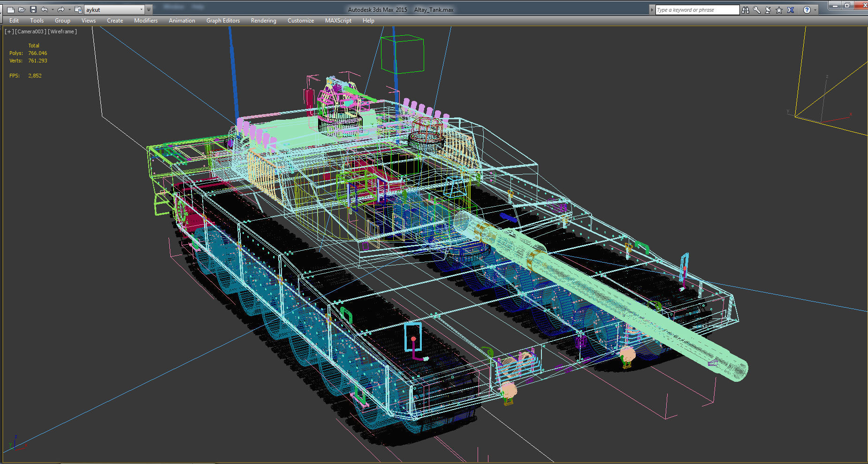Open Subscription Center key icon
The image size is (868, 464).
(x=757, y=10)
